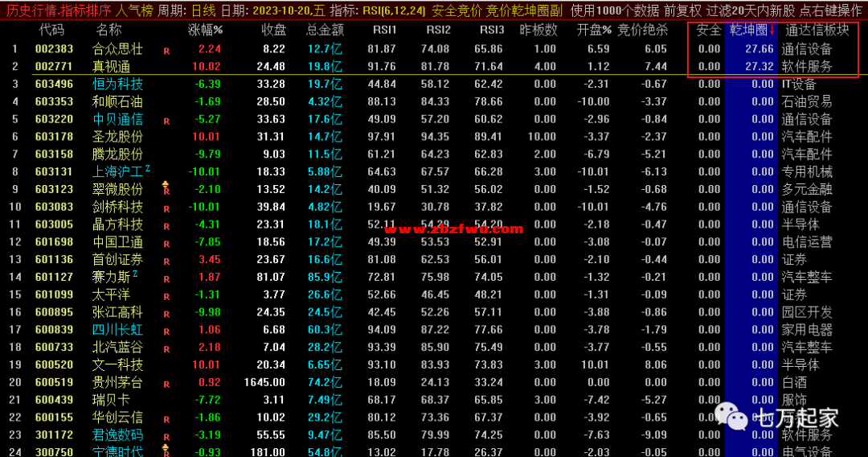
Task: Click the RSI2 column header
Action: coord(438,30)
